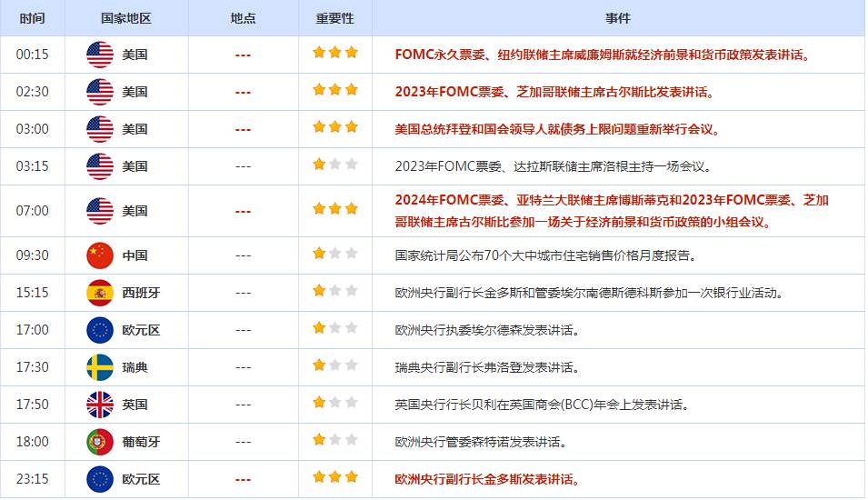
Task: Click the US flag in the 03:00 row
Action: (100, 129)
